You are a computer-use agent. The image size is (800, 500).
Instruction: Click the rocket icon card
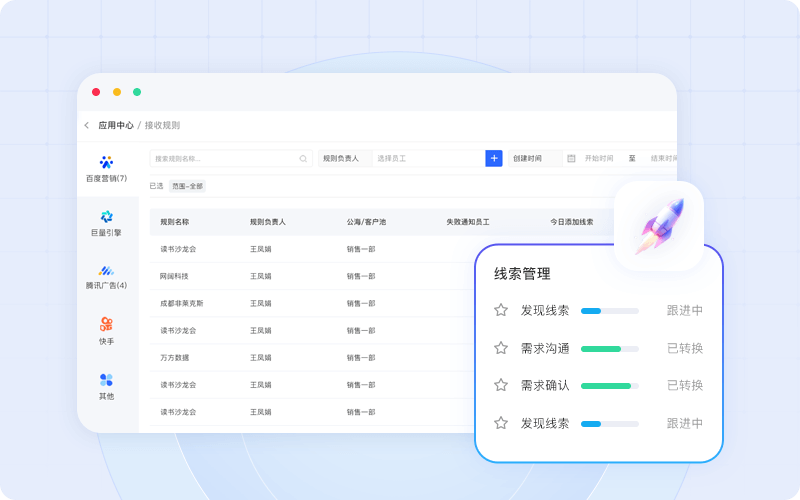pos(658,226)
